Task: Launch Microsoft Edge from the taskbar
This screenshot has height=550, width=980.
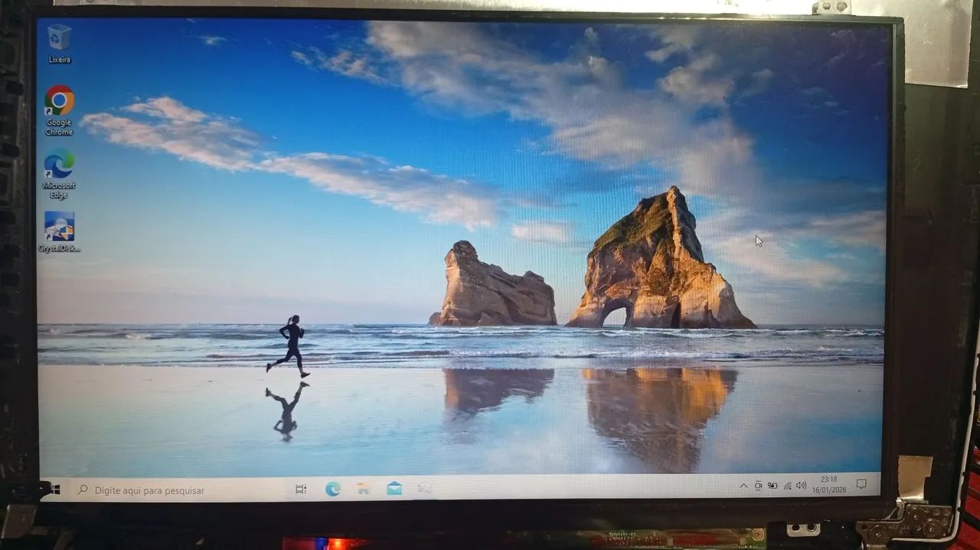Action: tap(332, 489)
